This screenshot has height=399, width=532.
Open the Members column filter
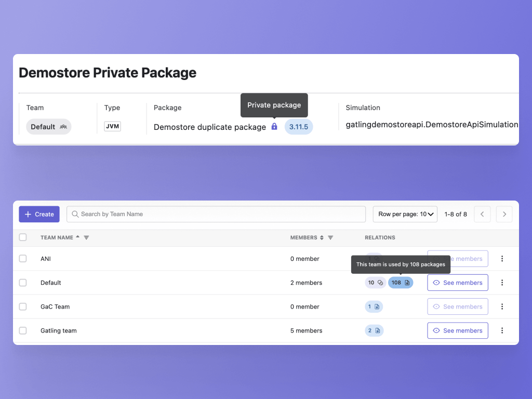[x=330, y=237]
